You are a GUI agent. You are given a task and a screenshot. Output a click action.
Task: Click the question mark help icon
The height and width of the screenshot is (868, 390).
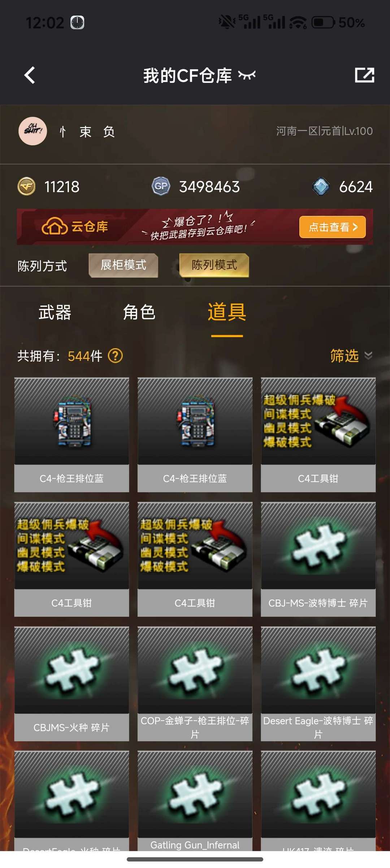(116, 356)
